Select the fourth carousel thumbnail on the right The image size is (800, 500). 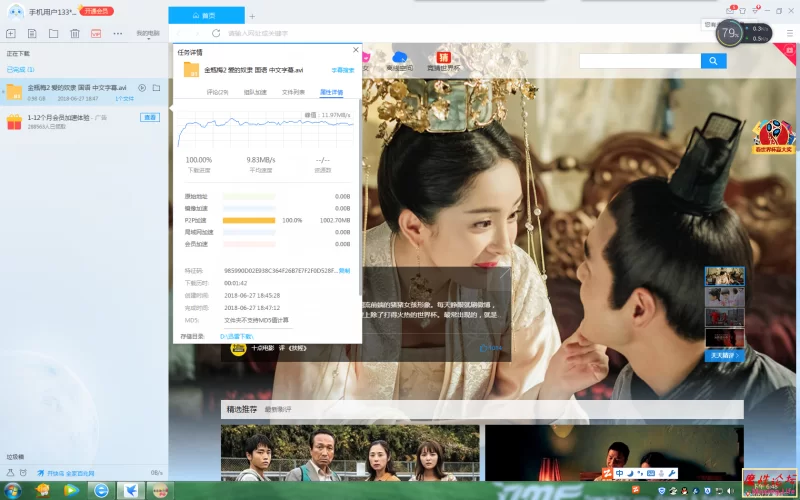coord(724,338)
